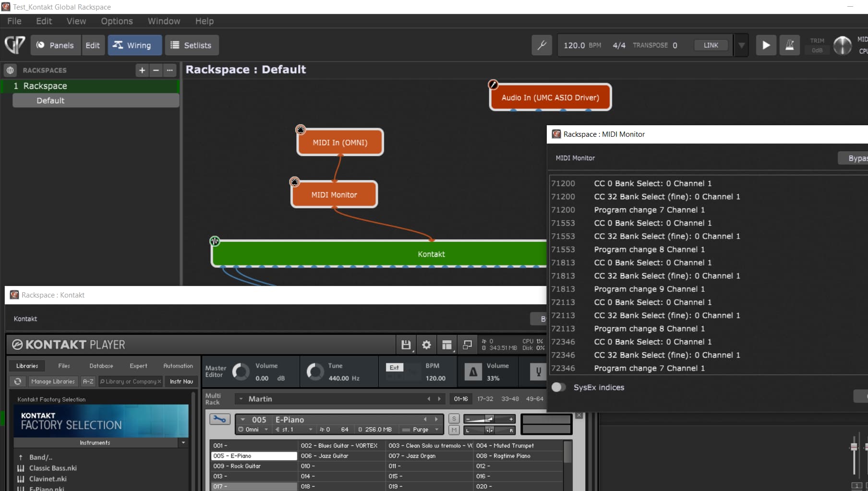Go to next multi with Martin right arrow
This screenshot has width=868, height=491.
click(x=439, y=399)
